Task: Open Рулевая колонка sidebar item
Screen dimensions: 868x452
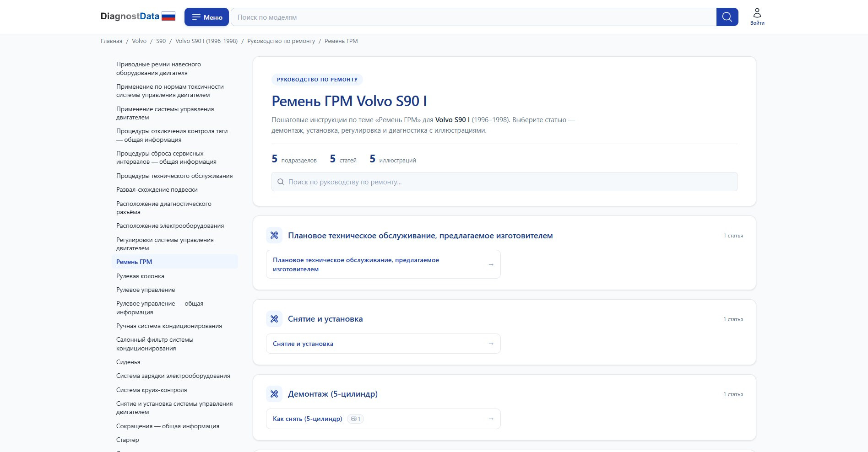Action: pyautogui.click(x=174, y=276)
